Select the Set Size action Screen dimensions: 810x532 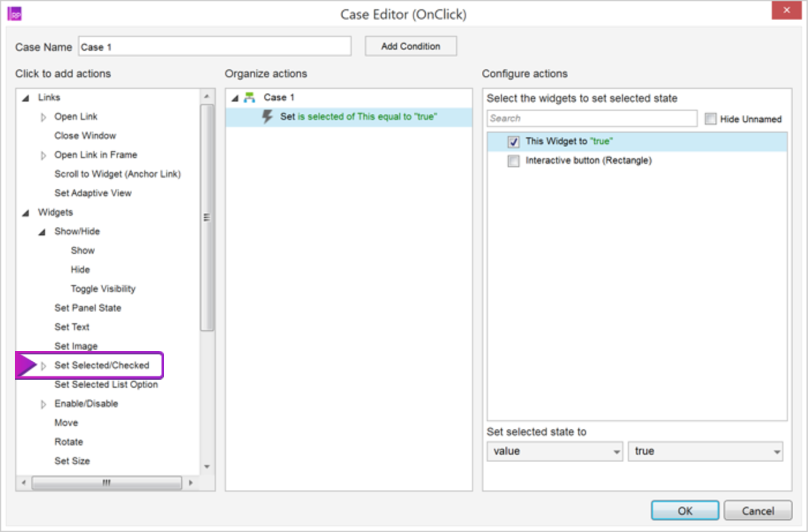72,460
